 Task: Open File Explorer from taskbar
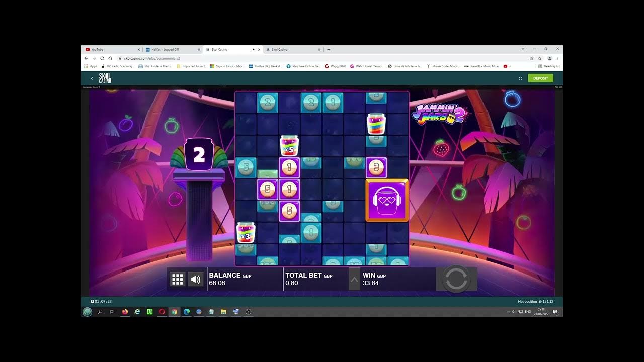point(223,312)
